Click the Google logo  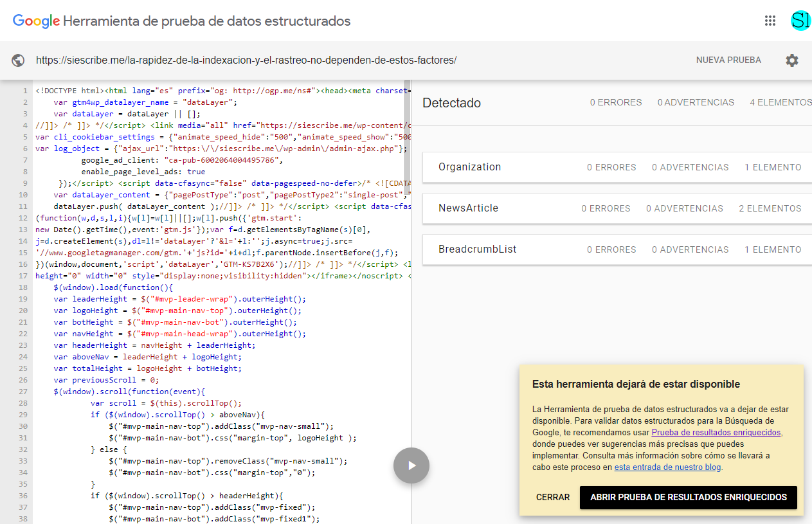pyautogui.click(x=36, y=21)
